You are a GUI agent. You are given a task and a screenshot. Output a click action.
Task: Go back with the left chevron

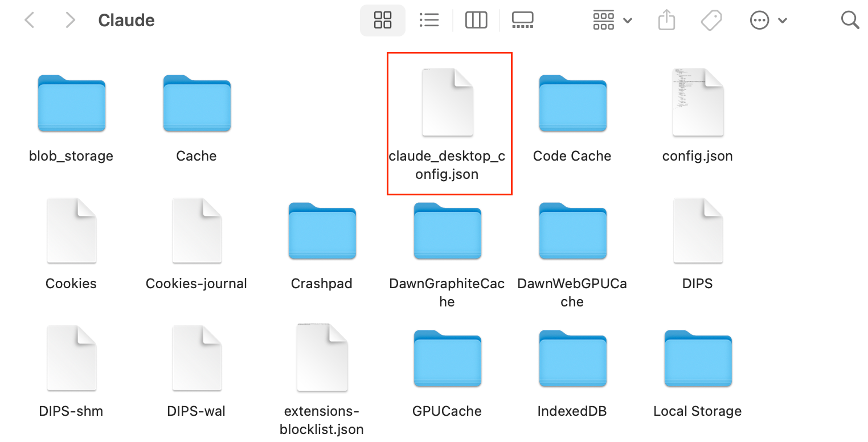click(30, 21)
